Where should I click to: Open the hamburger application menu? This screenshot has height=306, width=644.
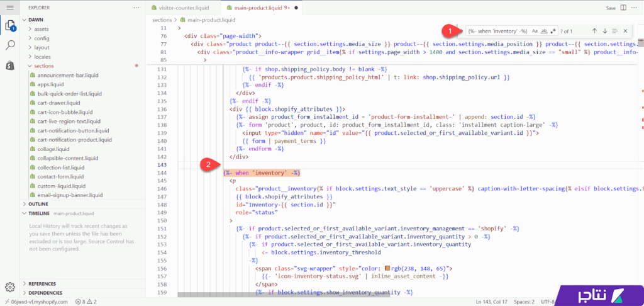9,8
